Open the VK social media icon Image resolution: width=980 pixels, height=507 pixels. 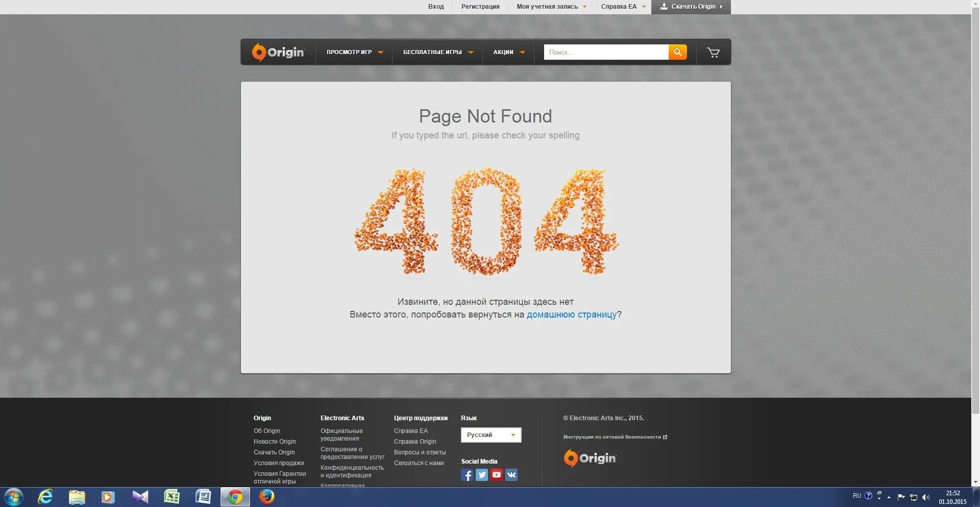pyautogui.click(x=511, y=475)
